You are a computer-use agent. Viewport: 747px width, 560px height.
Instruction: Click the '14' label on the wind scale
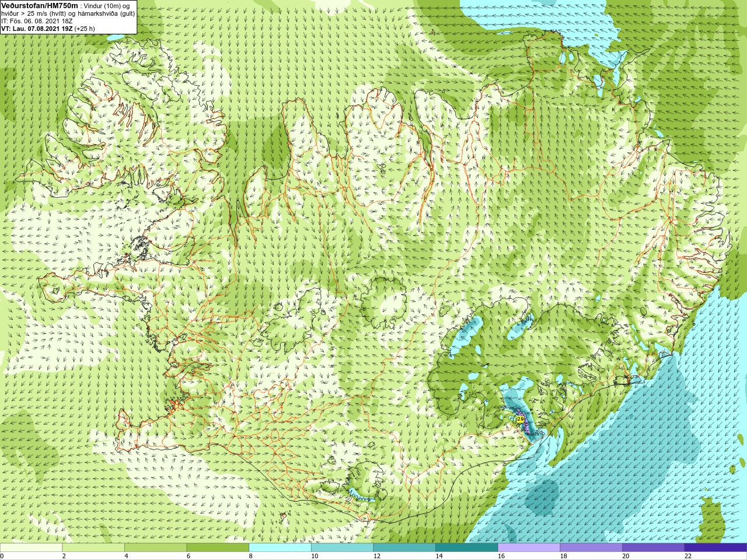[x=439, y=556]
